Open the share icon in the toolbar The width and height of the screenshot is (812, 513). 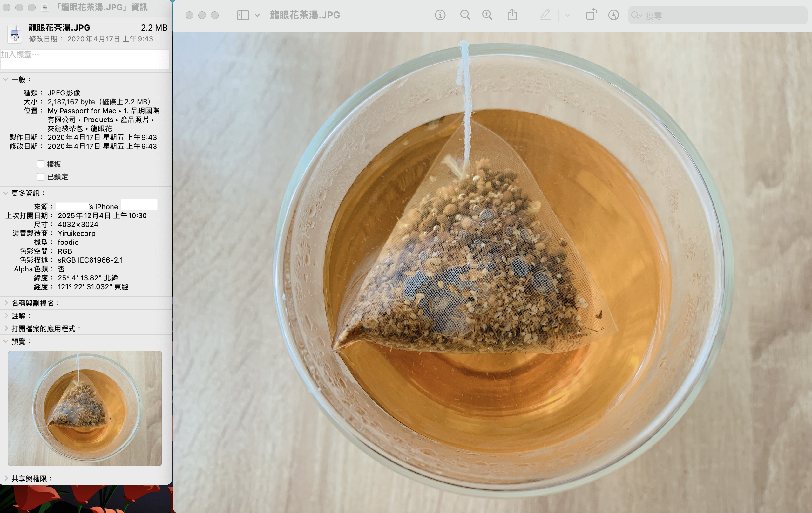[x=512, y=15]
